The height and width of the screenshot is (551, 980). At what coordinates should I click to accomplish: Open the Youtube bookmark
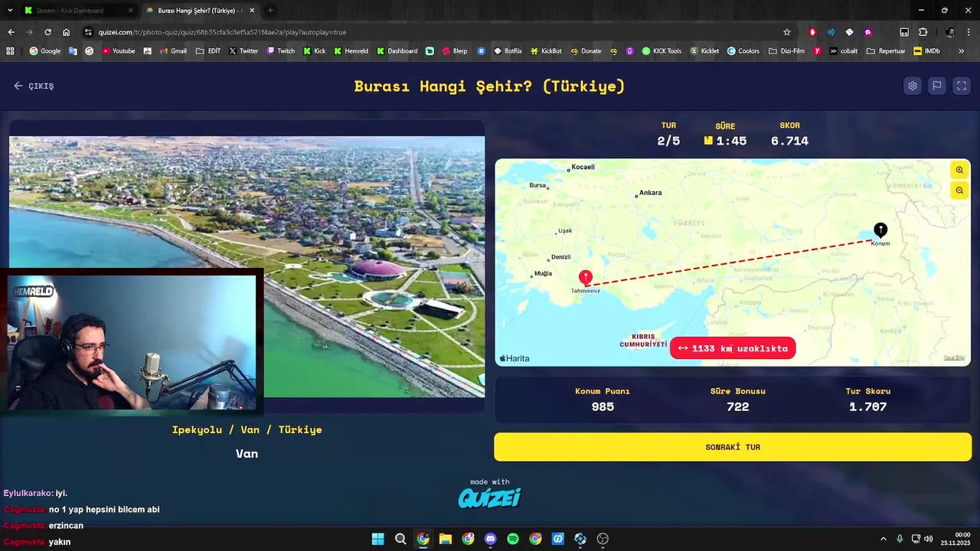point(117,51)
